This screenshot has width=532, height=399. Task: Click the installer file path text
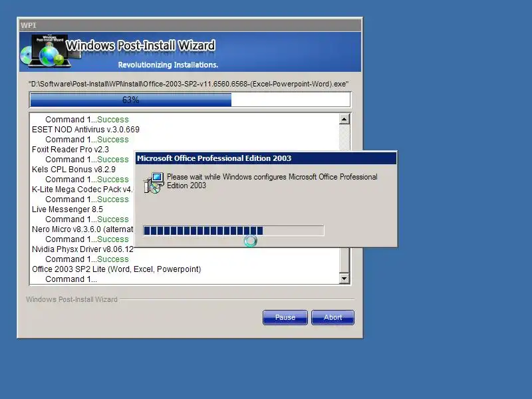pos(189,84)
